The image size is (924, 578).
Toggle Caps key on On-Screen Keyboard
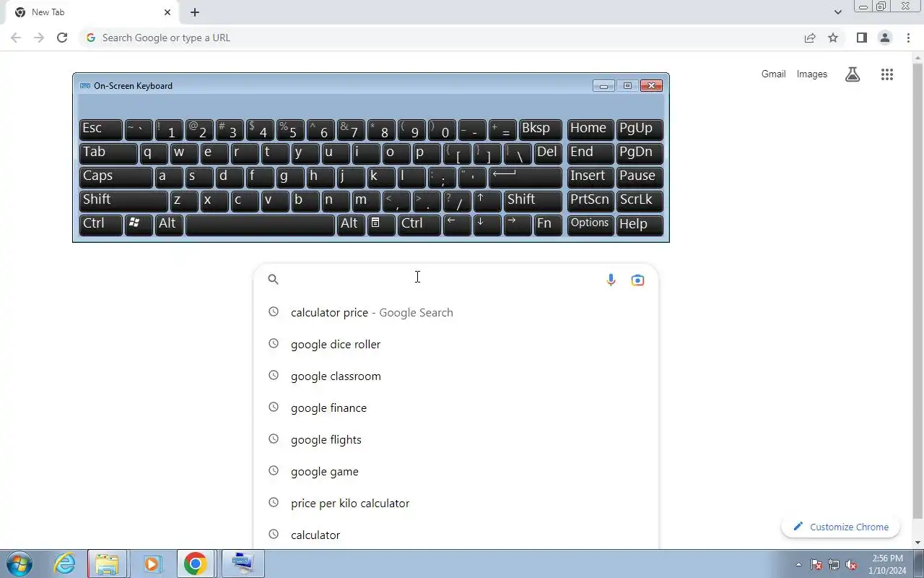click(115, 176)
